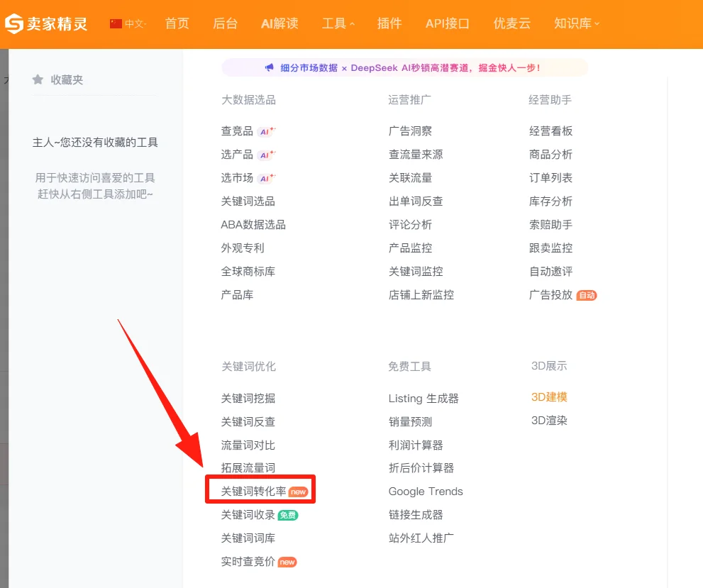Open 店铺上新监控 tool
703x588 pixels.
click(421, 294)
